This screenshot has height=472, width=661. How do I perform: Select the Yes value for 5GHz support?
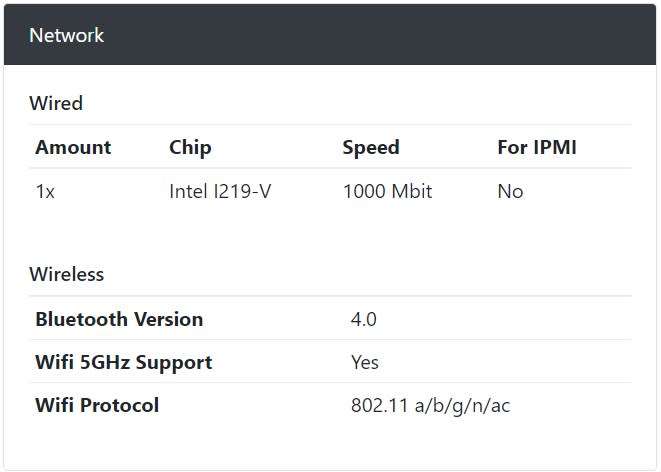[x=365, y=362]
